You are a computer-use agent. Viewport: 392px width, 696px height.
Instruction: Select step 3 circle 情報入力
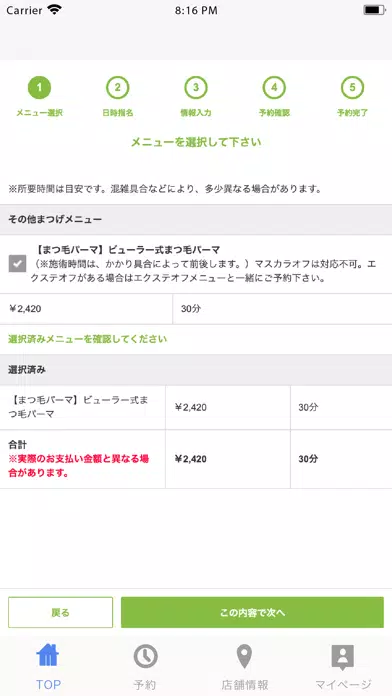(196, 87)
